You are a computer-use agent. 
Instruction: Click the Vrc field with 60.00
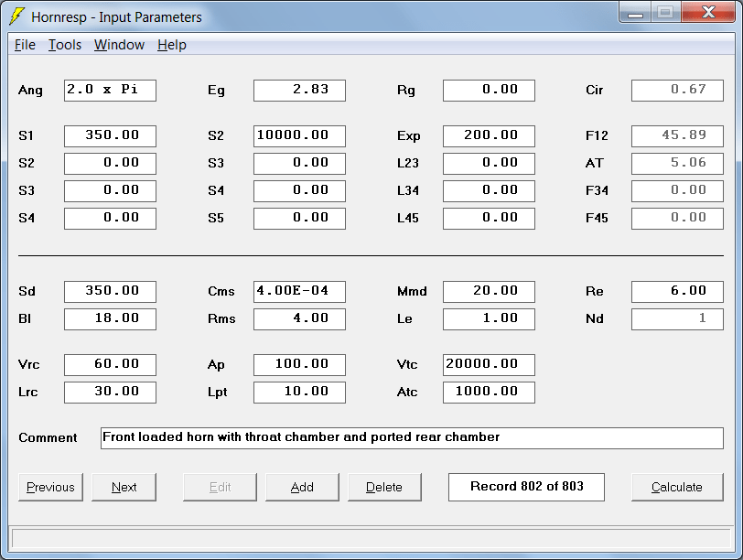pos(111,365)
